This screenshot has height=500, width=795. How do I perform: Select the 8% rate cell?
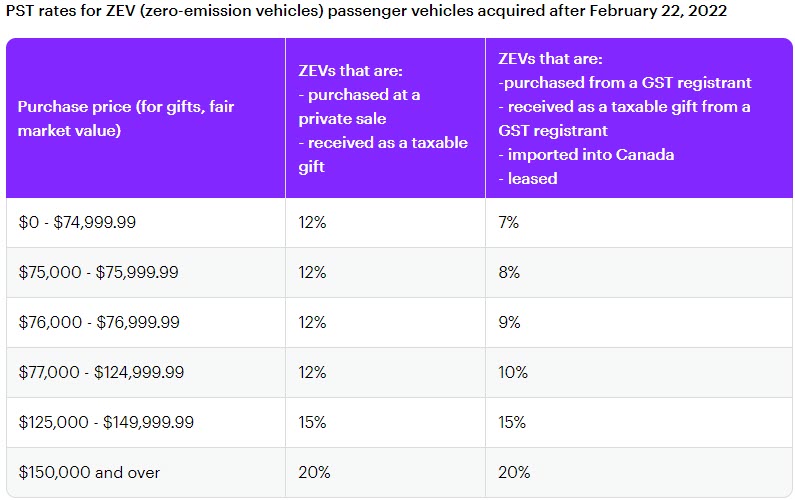click(508, 273)
